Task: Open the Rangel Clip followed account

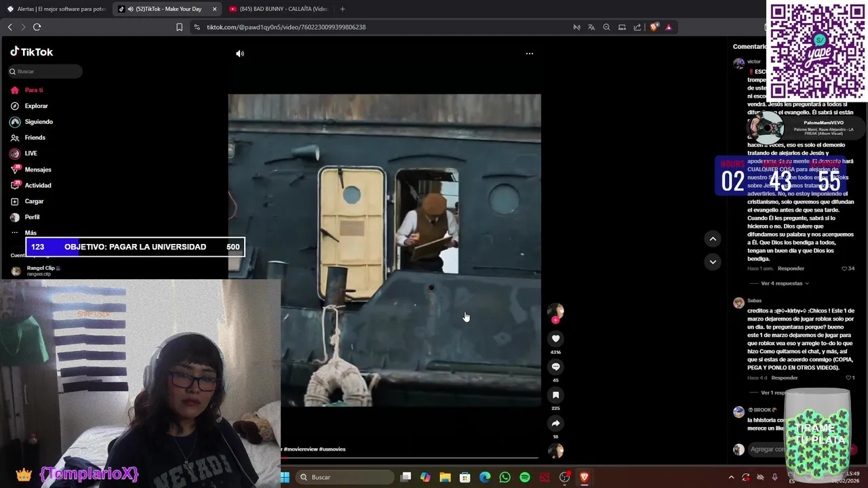Action: (x=38, y=270)
